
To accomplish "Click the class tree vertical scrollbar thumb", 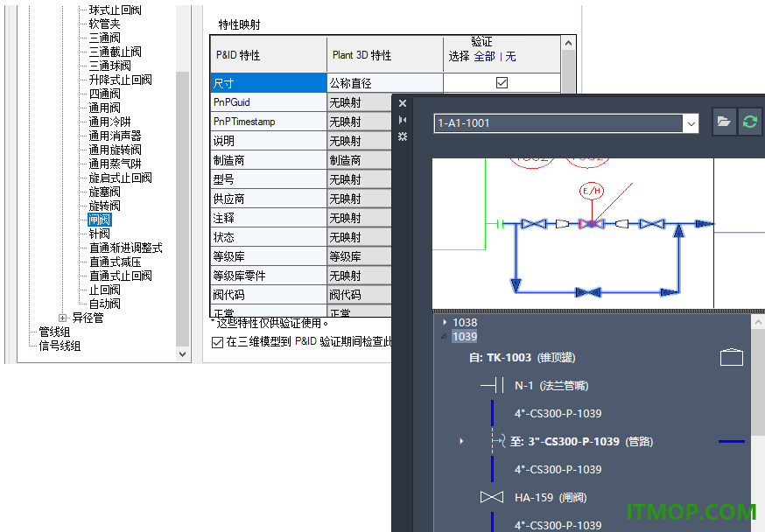I will tap(182, 209).
